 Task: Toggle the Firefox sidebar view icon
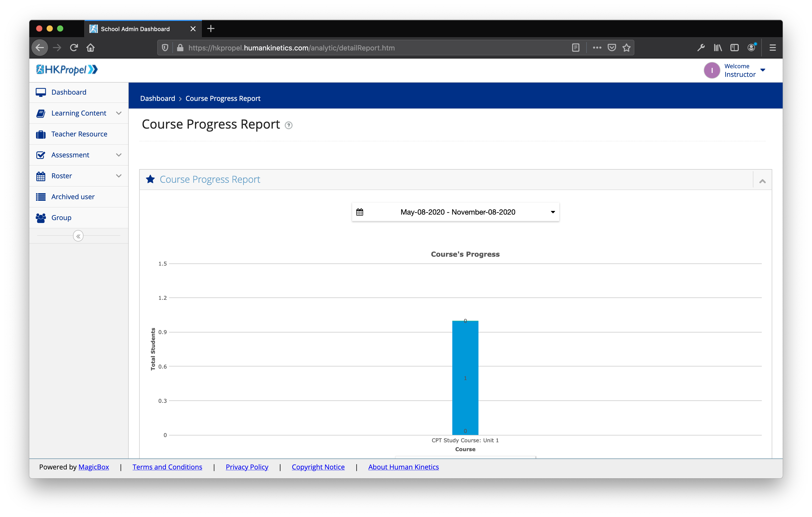coord(735,48)
